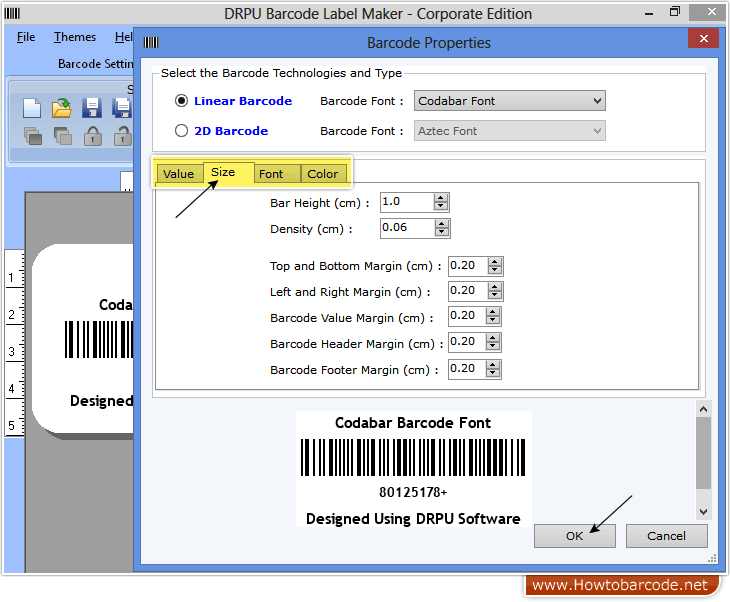Click the preview scrollbar down arrow
Screen dimensions: 730x602
703,512
